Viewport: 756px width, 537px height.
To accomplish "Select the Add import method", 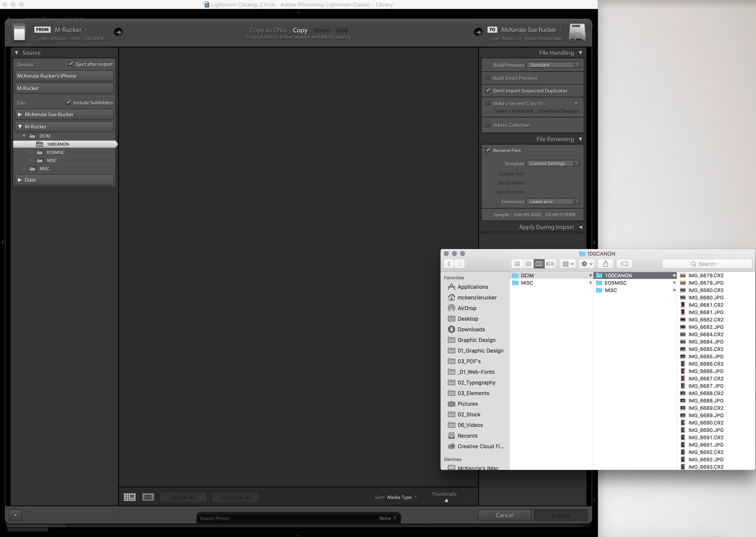I will pos(341,30).
